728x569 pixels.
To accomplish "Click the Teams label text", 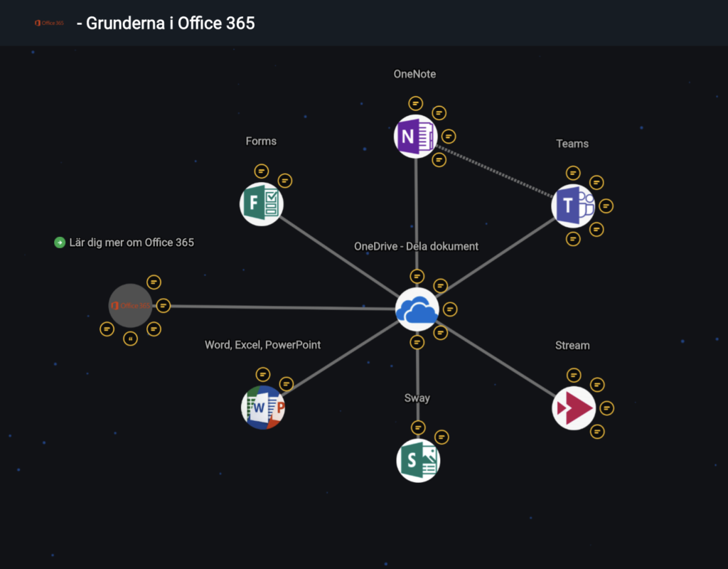I will pos(572,144).
